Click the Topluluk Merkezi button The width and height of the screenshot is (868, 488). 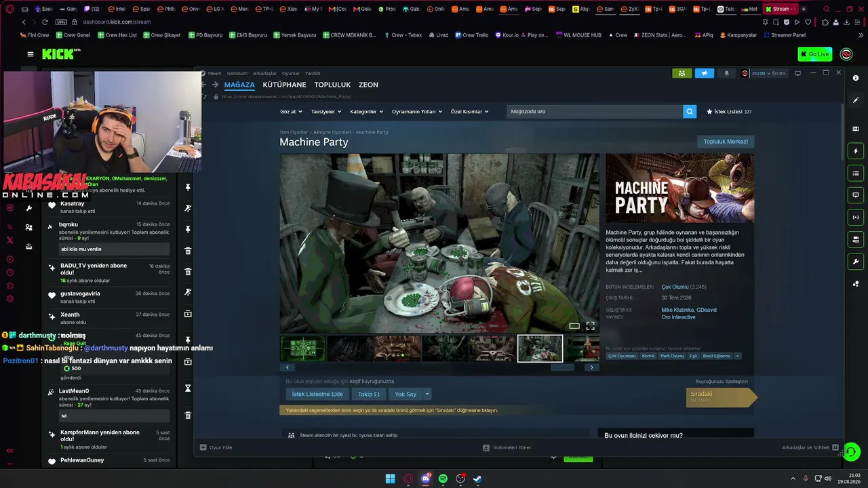click(x=726, y=142)
